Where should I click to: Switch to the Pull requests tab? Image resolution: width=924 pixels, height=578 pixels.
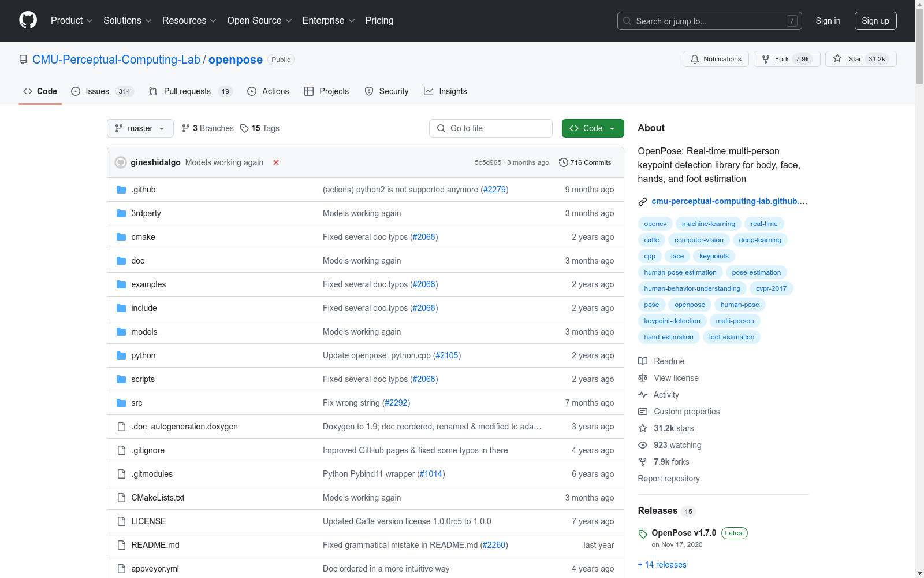tap(190, 91)
